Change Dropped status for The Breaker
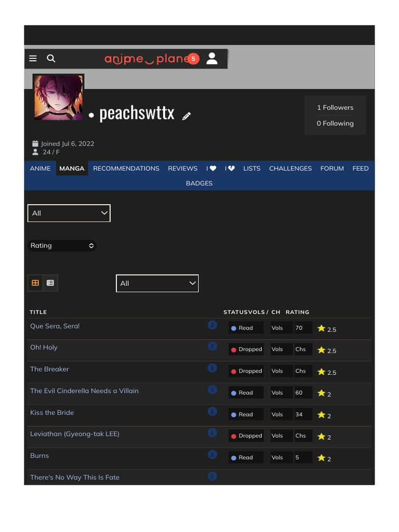The image size is (399, 532). (246, 371)
